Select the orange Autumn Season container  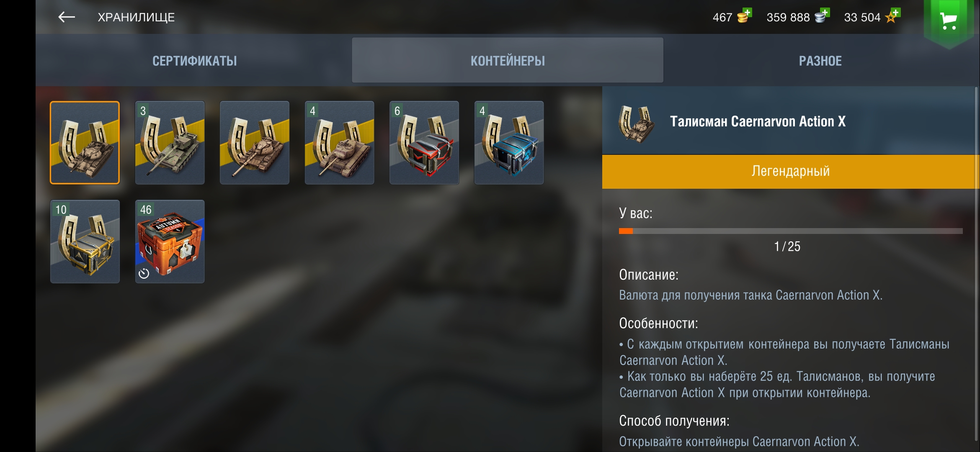pyautogui.click(x=170, y=241)
